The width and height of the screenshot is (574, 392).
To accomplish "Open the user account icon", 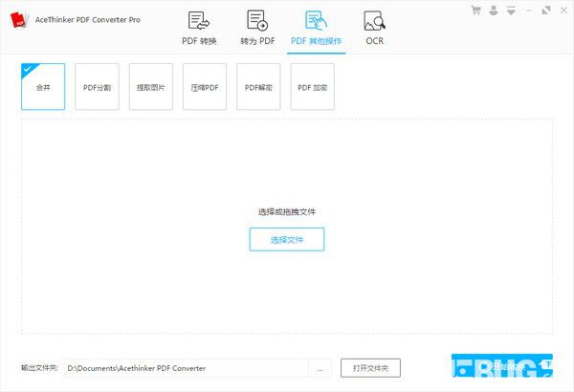I will click(x=494, y=11).
